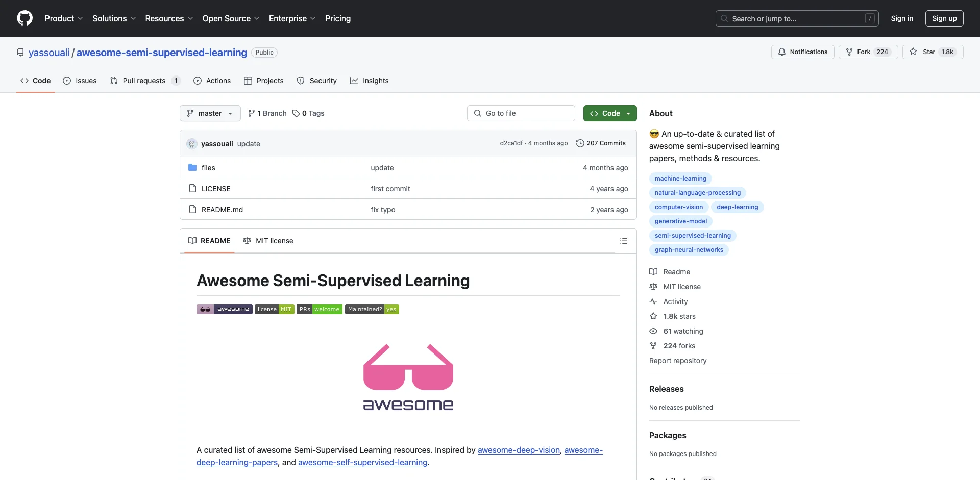Expand the Open Source menu
Screen dimensions: 980x480
(231, 18)
